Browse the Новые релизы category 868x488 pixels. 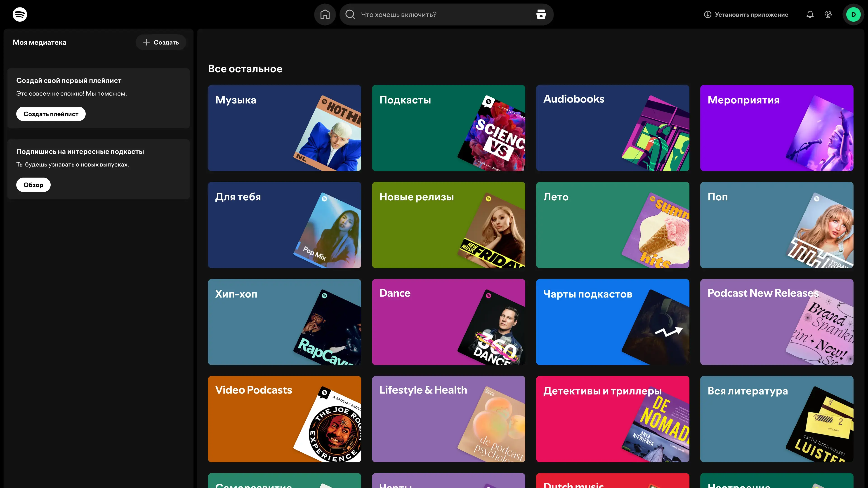tap(448, 225)
